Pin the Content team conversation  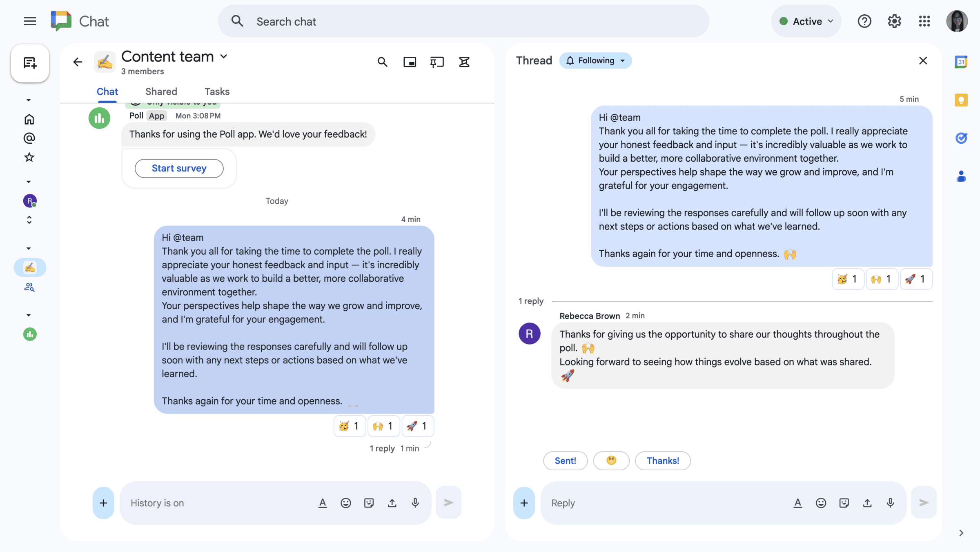437,62
